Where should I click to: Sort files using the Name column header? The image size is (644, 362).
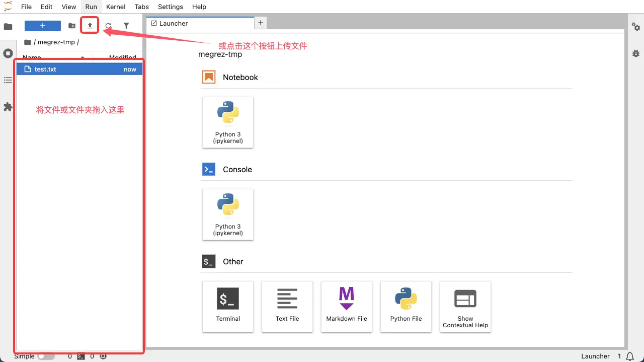click(31, 57)
